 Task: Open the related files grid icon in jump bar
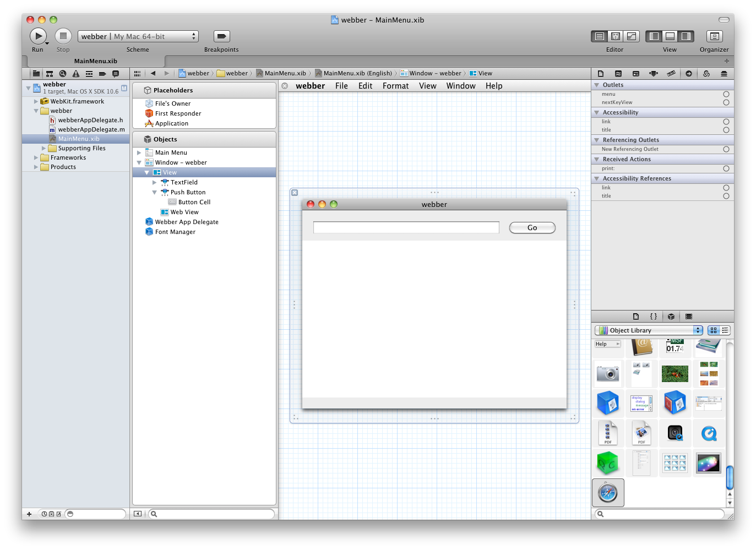138,73
